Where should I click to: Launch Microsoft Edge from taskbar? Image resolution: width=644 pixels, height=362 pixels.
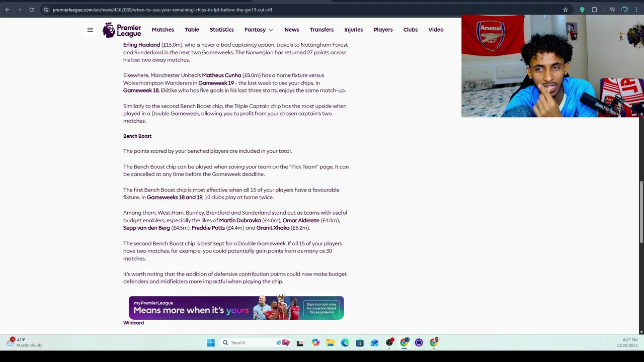coord(345,343)
